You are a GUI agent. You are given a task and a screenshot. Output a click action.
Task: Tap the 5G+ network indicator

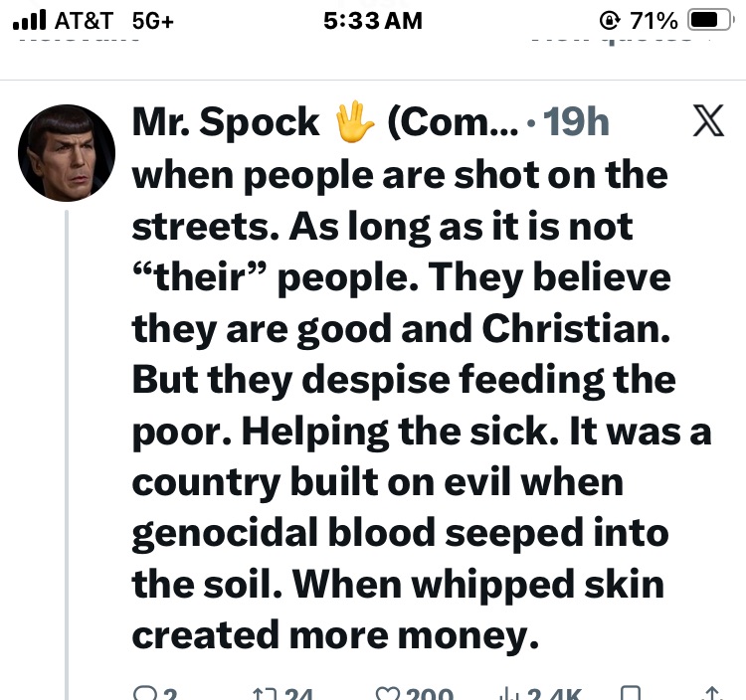152,20
